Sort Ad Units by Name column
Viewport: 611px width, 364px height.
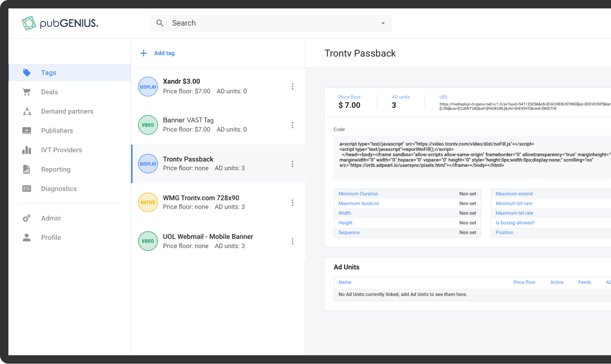(345, 282)
